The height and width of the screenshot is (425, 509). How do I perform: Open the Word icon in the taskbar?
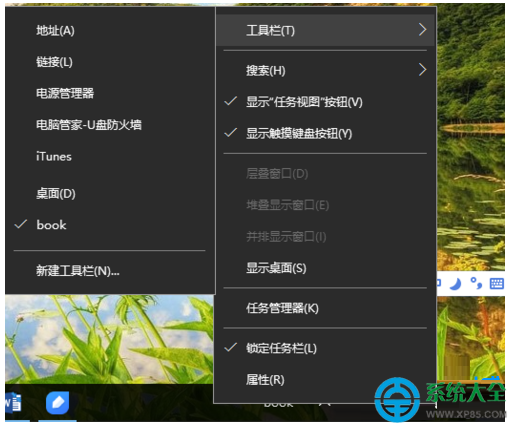(13, 402)
